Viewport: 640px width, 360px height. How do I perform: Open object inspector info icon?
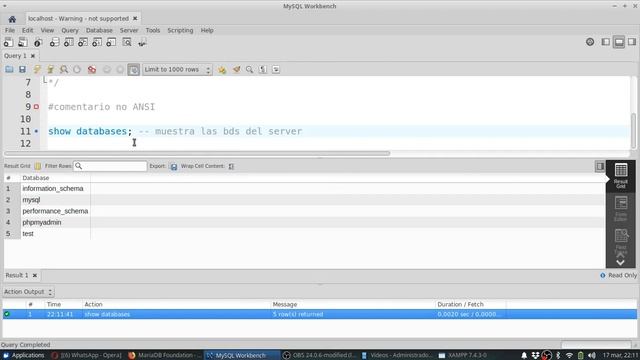tap(38, 42)
